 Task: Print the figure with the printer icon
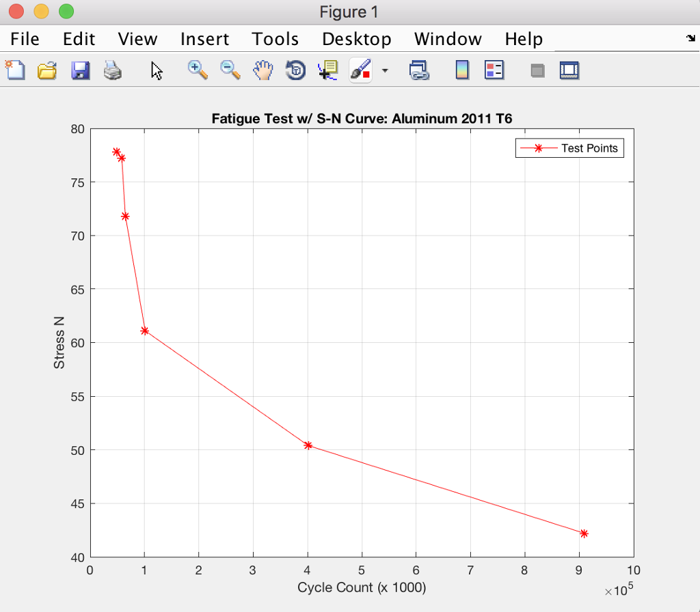(113, 70)
